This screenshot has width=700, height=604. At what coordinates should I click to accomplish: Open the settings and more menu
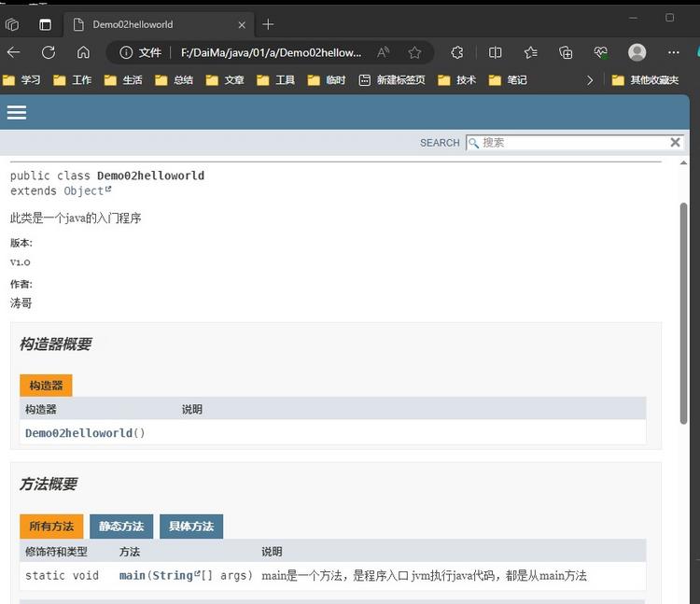coord(673,52)
